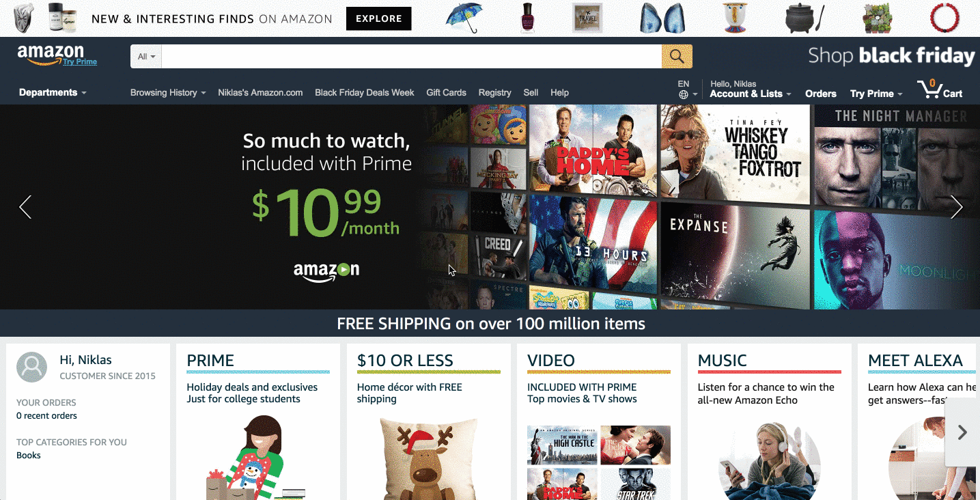Click the magnifying glass search button

click(x=677, y=57)
